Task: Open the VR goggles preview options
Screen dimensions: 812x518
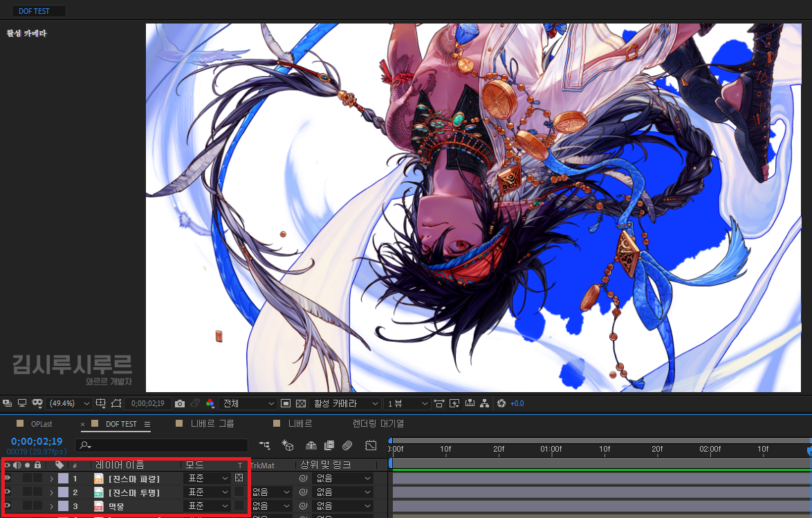Action: coord(37,403)
